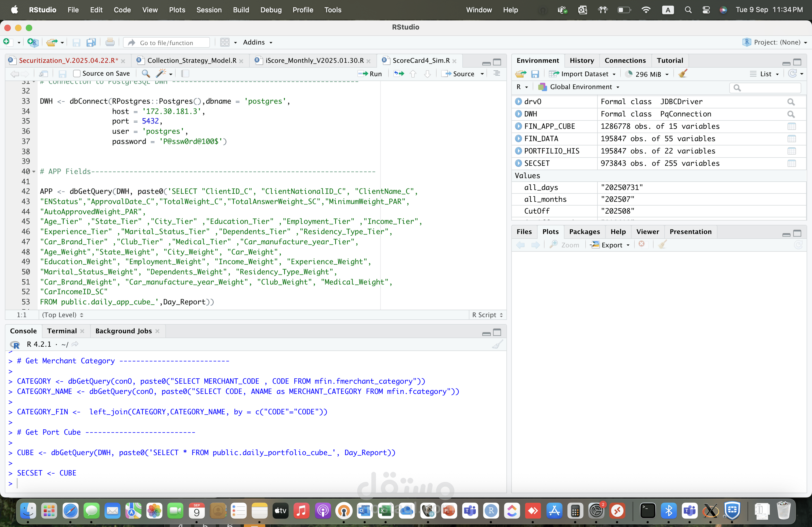Screen dimensions: 812x527
Task: Clear environment objects with broom icon
Action: click(x=683, y=74)
